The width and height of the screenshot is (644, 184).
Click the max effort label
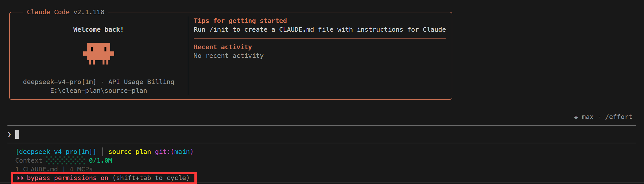click(587, 117)
